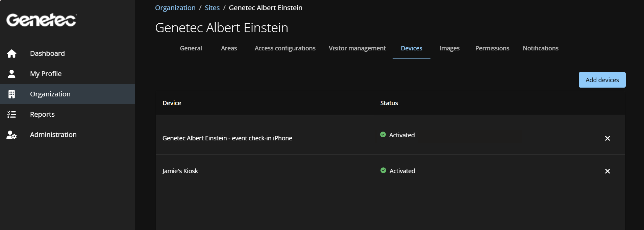The height and width of the screenshot is (230, 644).
Task: Click the Reports checklist icon
Action: (11, 114)
